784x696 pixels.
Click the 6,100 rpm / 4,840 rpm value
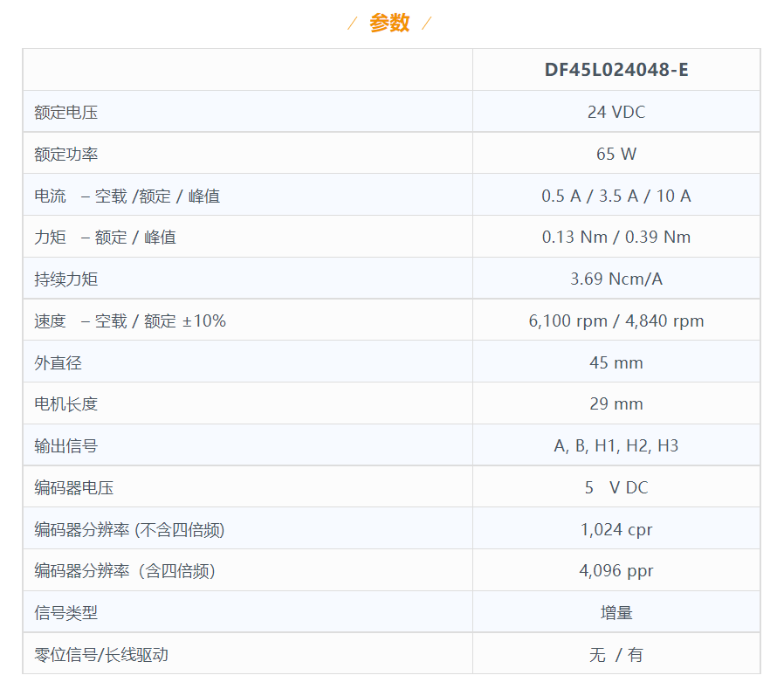(616, 320)
